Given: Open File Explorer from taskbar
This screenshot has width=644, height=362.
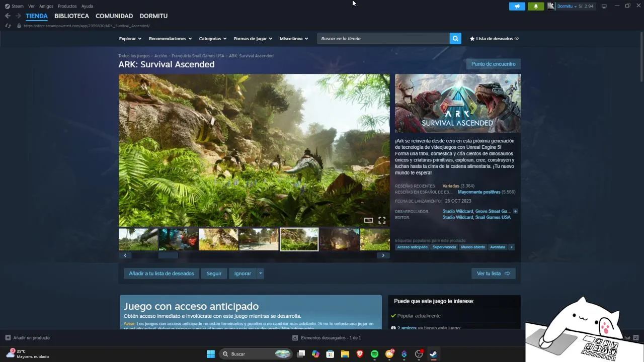Looking at the screenshot, I should (x=345, y=354).
